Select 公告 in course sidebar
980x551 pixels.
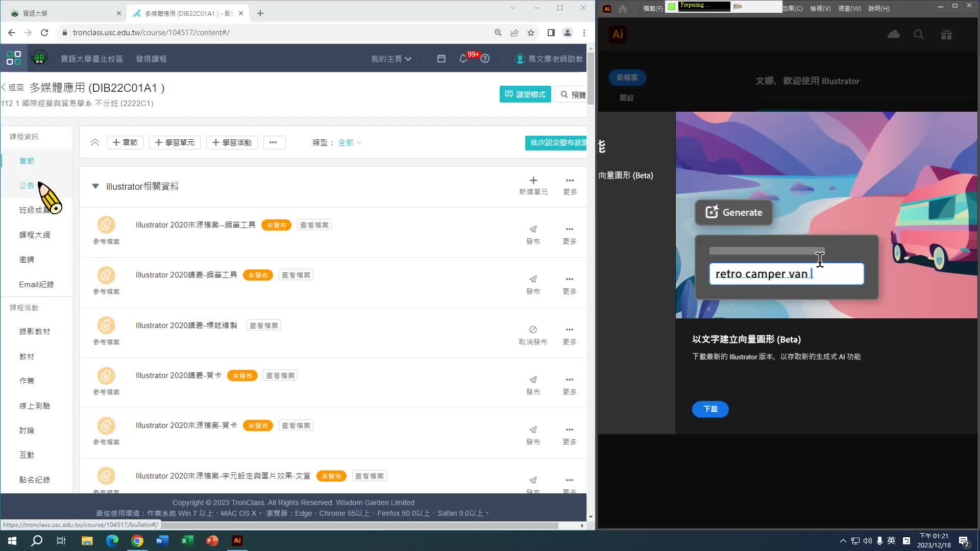pos(27,185)
